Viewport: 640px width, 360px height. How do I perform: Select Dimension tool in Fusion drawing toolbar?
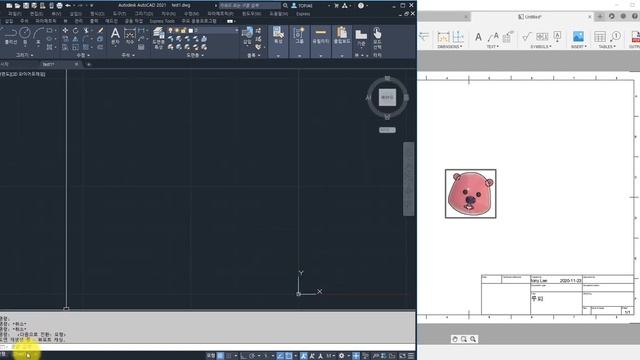(443, 37)
